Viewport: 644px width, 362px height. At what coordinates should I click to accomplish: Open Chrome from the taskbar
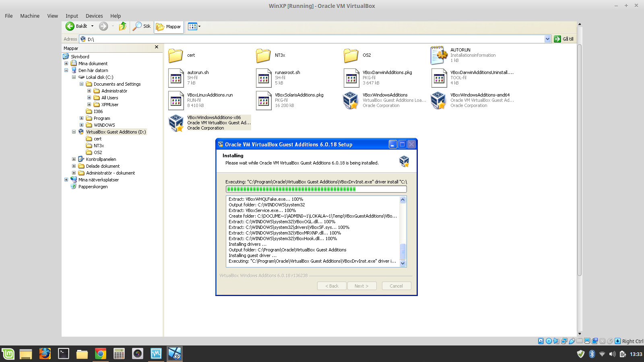point(100,354)
